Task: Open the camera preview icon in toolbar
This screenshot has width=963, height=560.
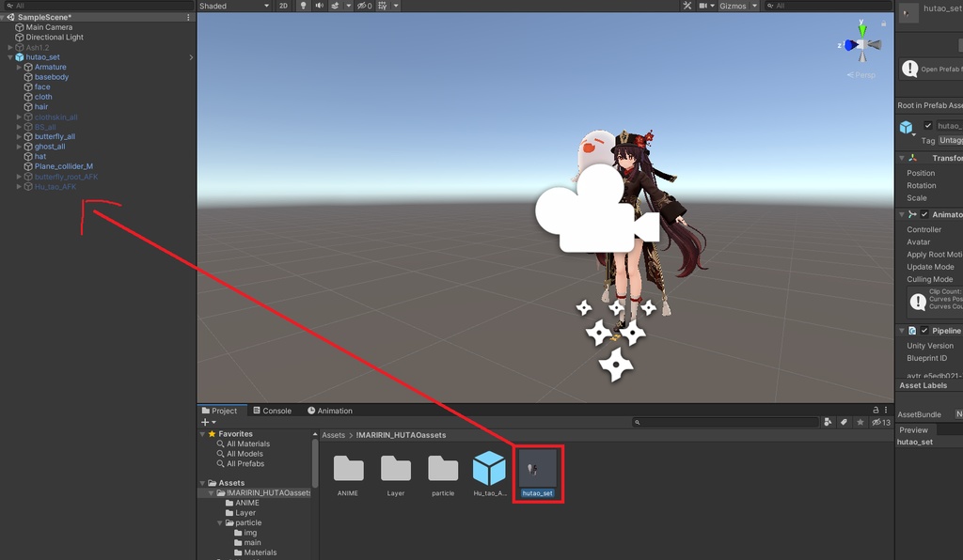Action: pos(703,6)
